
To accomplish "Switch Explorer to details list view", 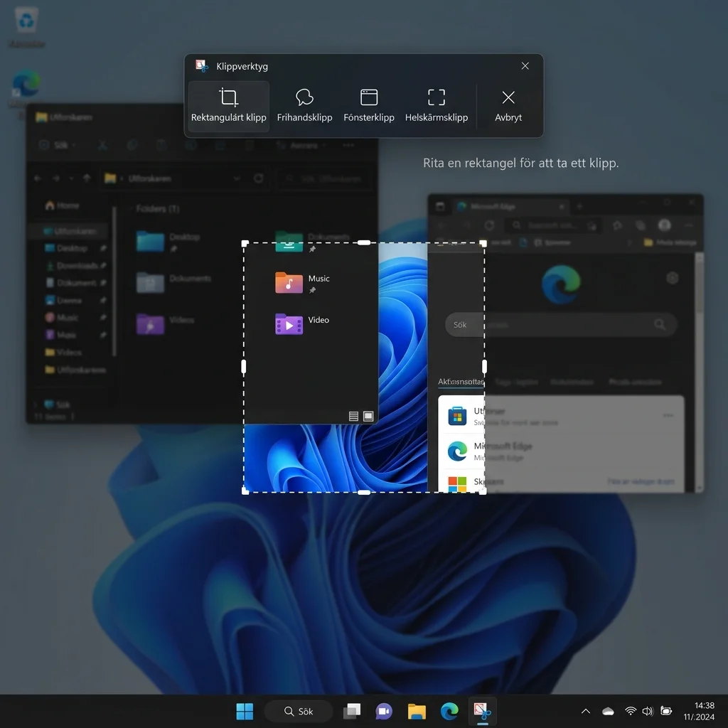I will pyautogui.click(x=353, y=416).
